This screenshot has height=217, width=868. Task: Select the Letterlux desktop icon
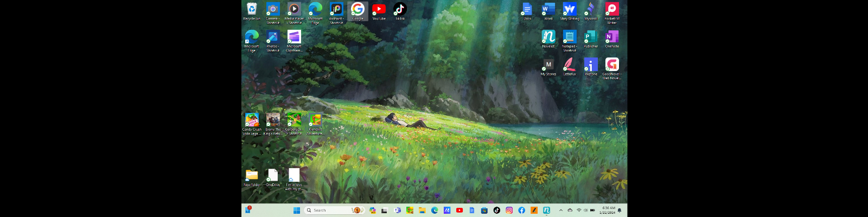[x=570, y=67]
